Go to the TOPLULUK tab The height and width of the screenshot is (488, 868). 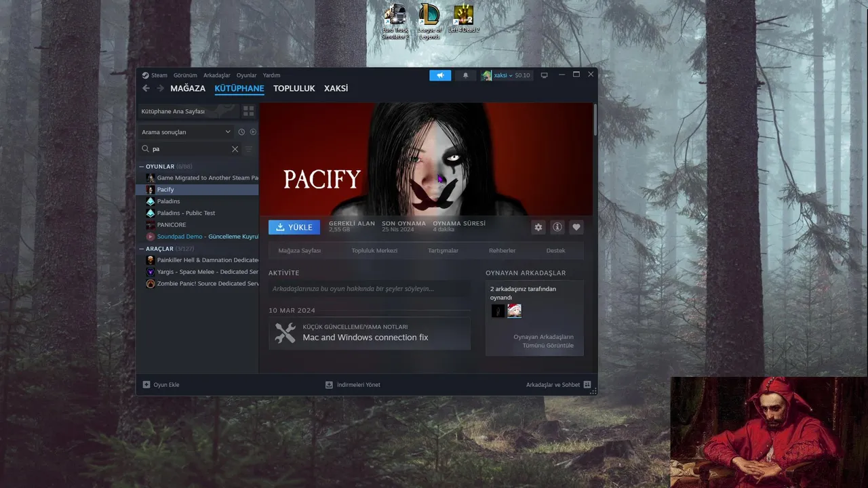click(x=294, y=88)
